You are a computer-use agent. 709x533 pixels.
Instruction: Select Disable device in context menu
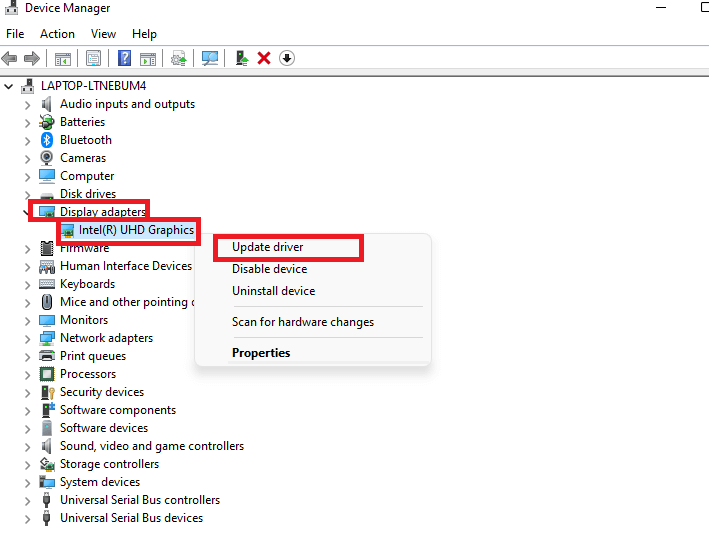(269, 269)
